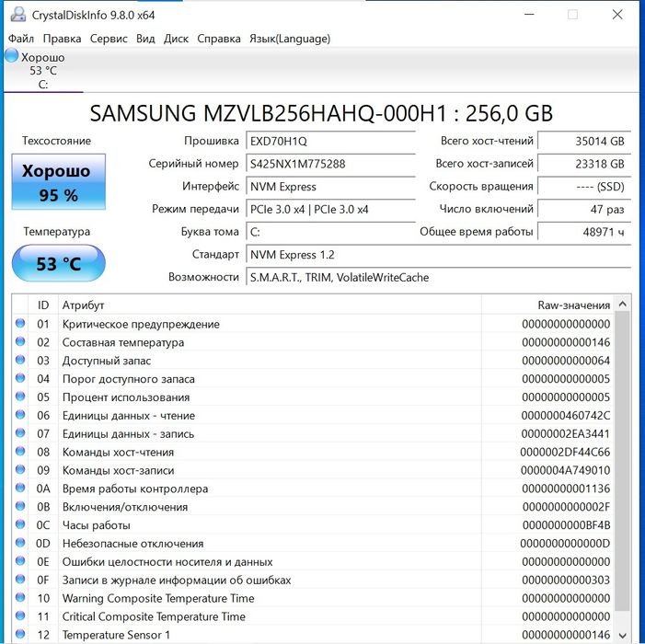645x644 pixels.
Task: Click rotation speed value ---- (SSD)
Action: [x=584, y=186]
